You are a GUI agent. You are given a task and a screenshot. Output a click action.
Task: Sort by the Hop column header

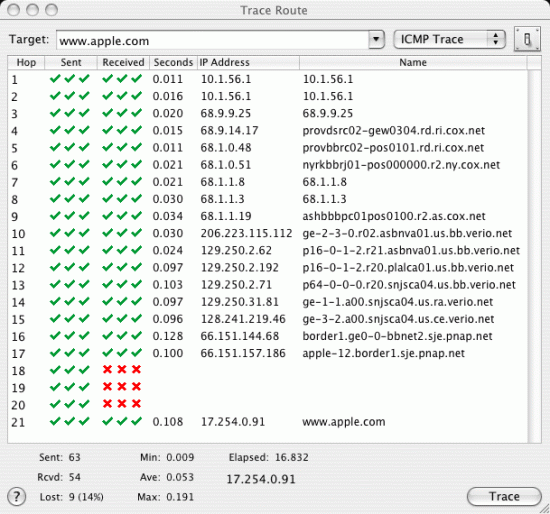(x=26, y=62)
